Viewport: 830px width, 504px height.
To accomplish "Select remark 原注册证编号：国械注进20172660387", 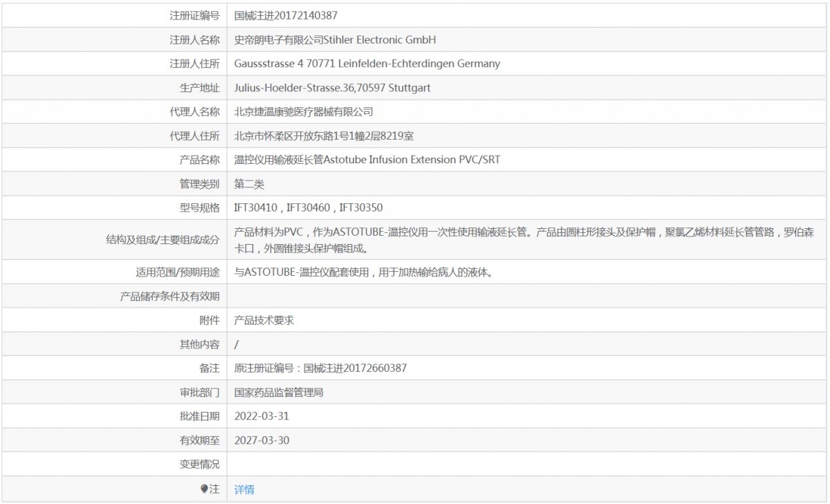I will 320,368.
